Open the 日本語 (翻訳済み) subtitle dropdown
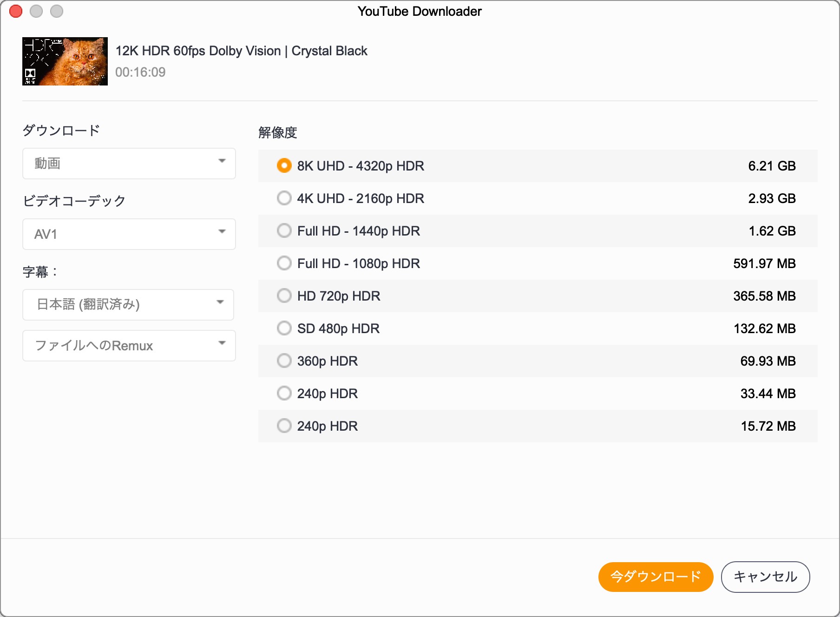 [x=128, y=305]
